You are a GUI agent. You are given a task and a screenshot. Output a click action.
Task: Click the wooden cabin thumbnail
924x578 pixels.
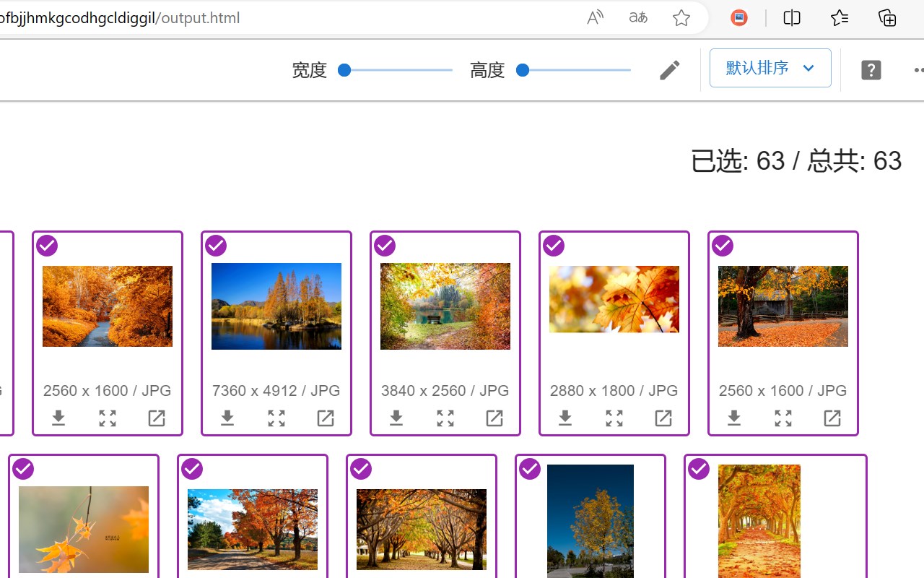pyautogui.click(x=783, y=306)
